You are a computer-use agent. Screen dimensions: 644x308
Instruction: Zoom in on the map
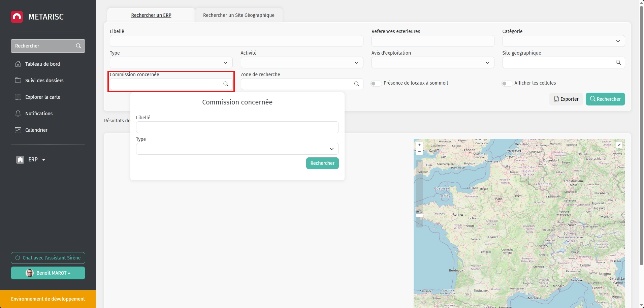click(419, 145)
